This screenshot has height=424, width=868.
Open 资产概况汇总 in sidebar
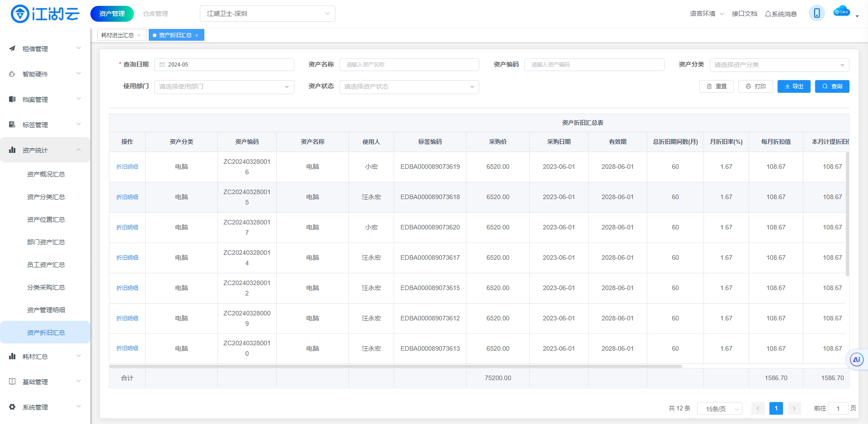point(46,174)
